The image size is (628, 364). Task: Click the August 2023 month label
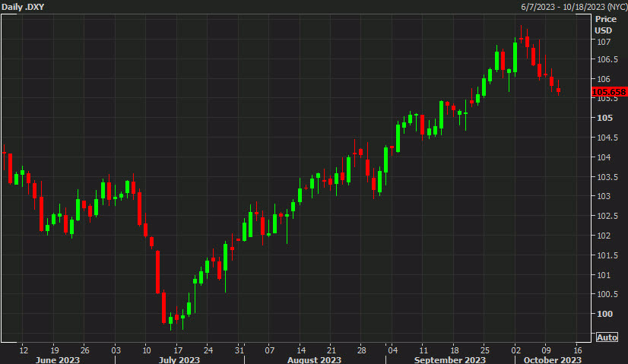click(315, 359)
